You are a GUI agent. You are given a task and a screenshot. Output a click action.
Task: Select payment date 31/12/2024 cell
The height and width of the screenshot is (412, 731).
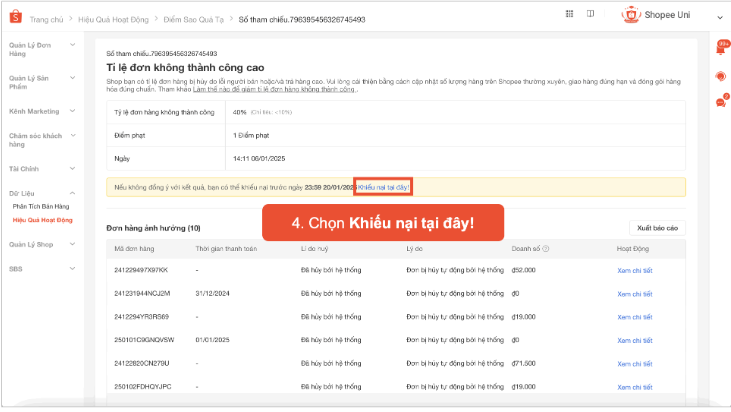(213, 294)
